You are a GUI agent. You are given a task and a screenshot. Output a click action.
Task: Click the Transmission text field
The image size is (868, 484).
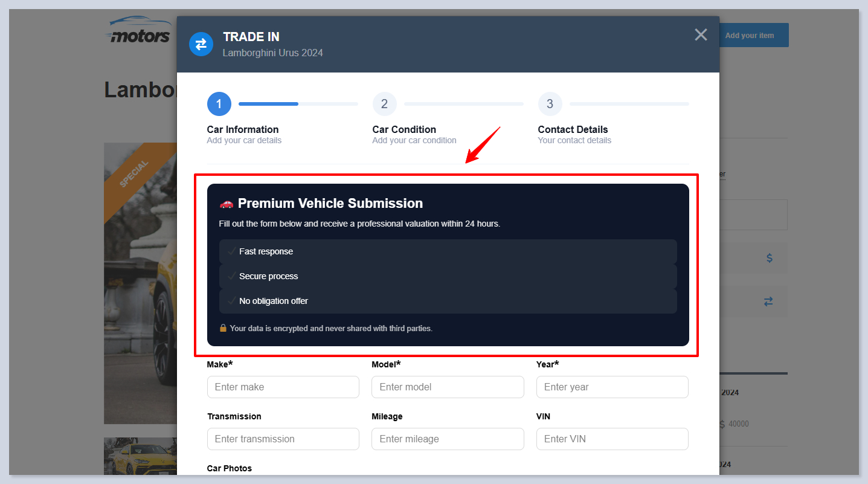click(283, 439)
